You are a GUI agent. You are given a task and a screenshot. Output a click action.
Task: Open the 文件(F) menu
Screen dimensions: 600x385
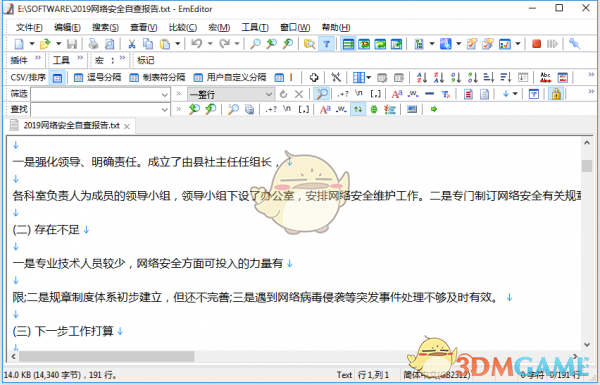[29, 27]
